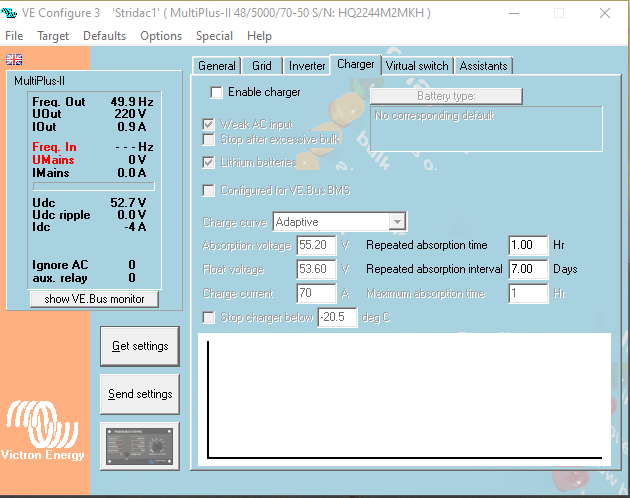This screenshot has height=498, width=630.
Task: Enable the charger checkbox
Action: tap(217, 92)
